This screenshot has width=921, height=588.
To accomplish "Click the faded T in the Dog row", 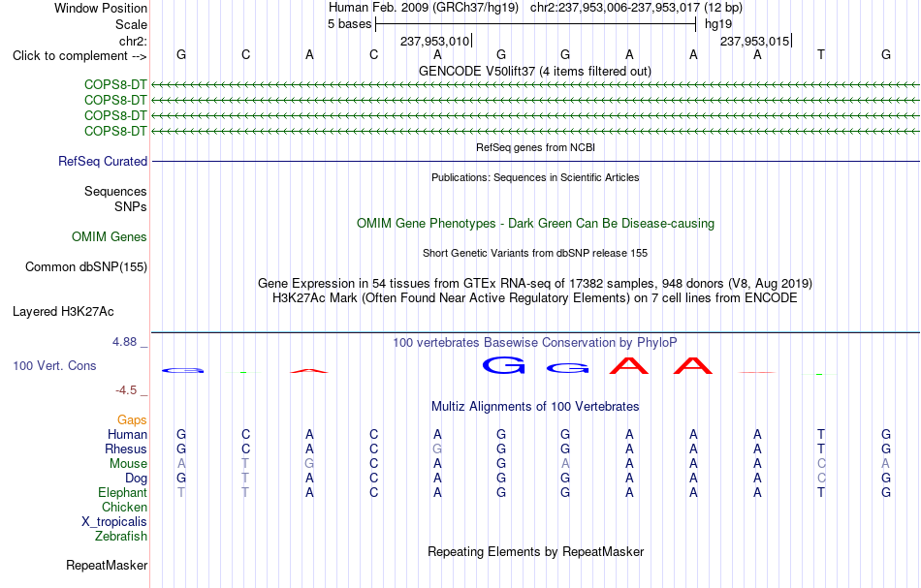I will point(245,479).
